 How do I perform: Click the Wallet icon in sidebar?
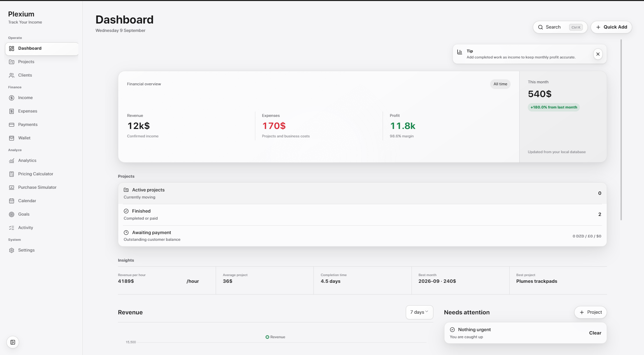pyautogui.click(x=12, y=138)
